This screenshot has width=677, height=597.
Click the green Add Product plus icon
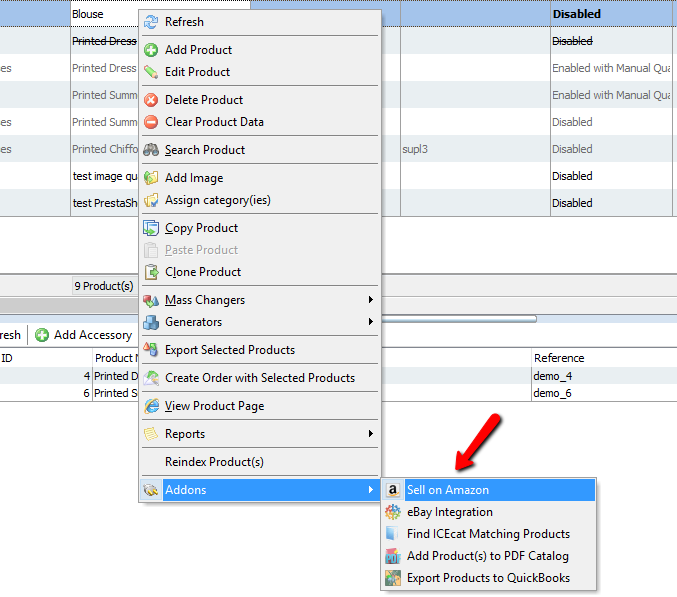[x=151, y=50]
